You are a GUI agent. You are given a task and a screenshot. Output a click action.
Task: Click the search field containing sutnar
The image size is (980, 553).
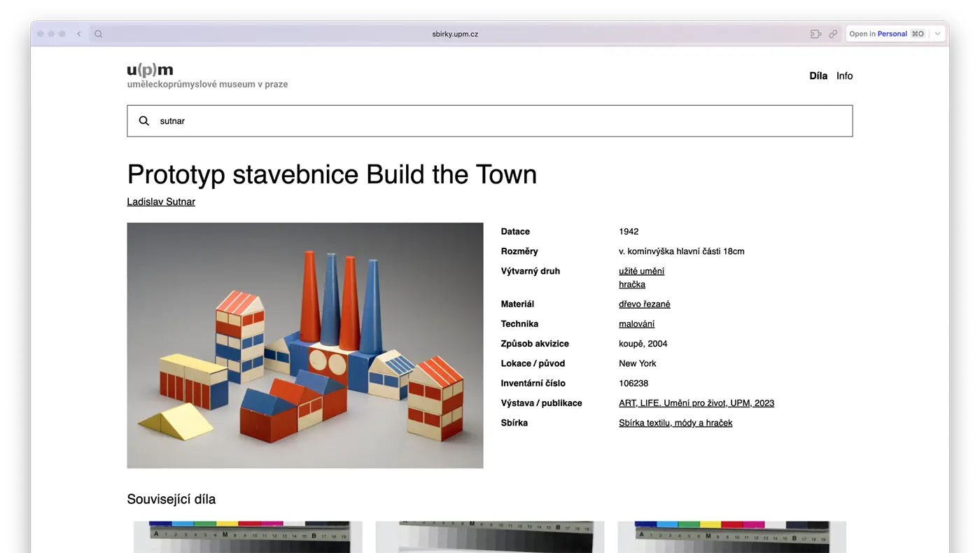pos(490,121)
